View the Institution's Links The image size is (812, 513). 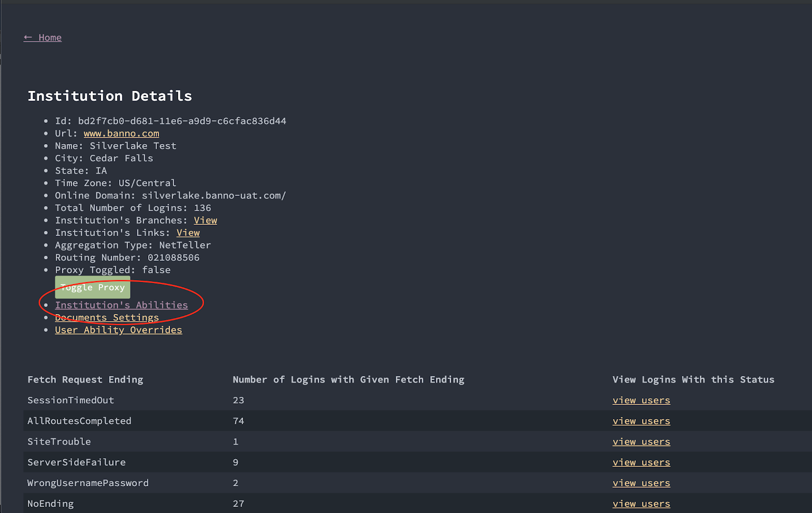tap(188, 233)
